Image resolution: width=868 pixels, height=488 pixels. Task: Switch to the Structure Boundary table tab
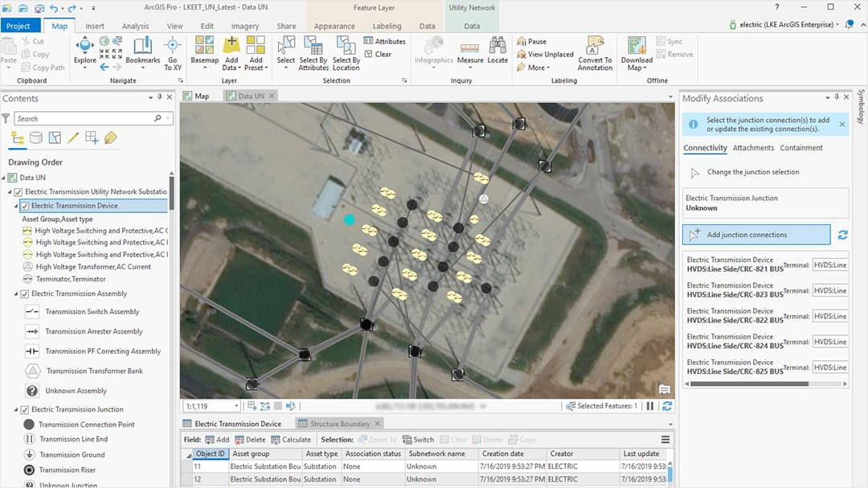pos(336,422)
